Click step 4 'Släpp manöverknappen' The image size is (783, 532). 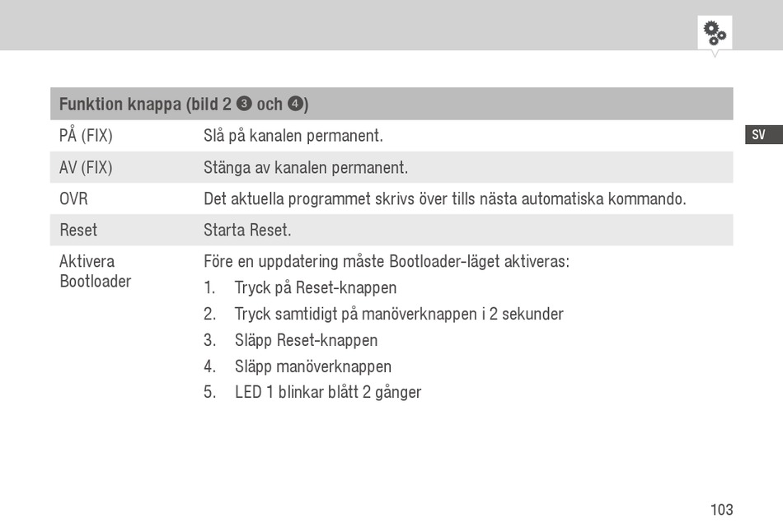(x=313, y=366)
